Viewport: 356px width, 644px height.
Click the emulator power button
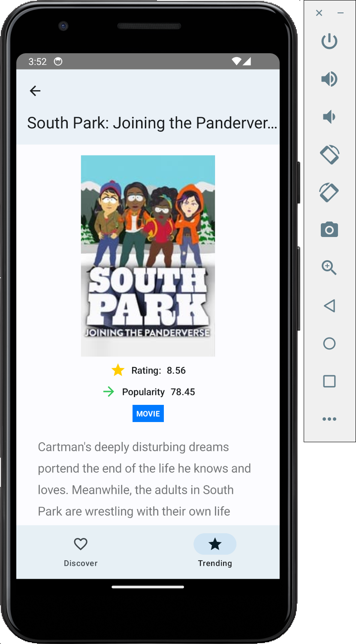[329, 41]
